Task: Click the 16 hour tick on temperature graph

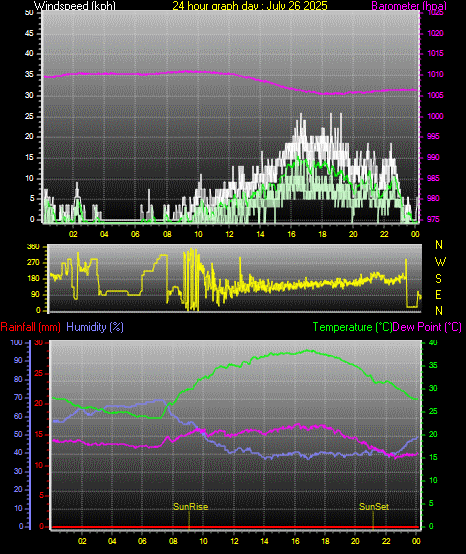Action: point(295,541)
